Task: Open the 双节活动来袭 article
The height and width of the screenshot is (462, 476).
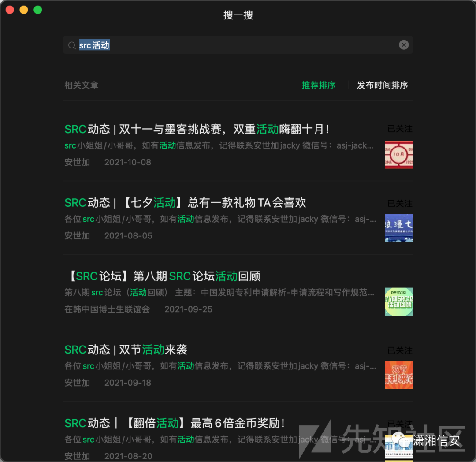Action: tap(126, 350)
